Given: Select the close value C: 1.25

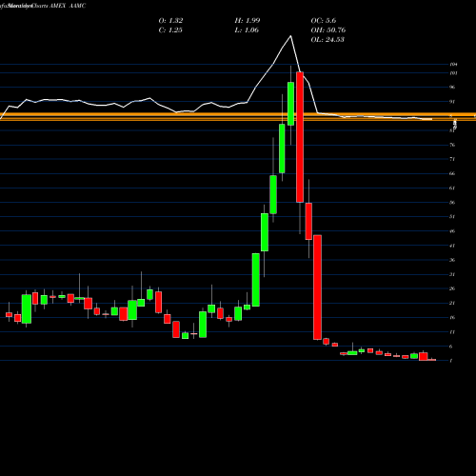Looking at the screenshot, I should [170, 30].
